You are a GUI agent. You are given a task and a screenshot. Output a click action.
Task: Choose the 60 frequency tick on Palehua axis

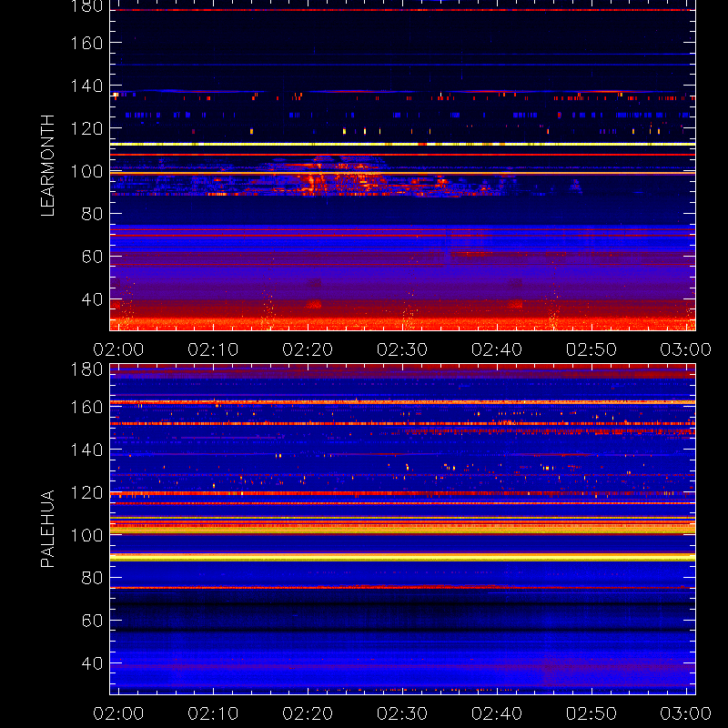(92, 621)
